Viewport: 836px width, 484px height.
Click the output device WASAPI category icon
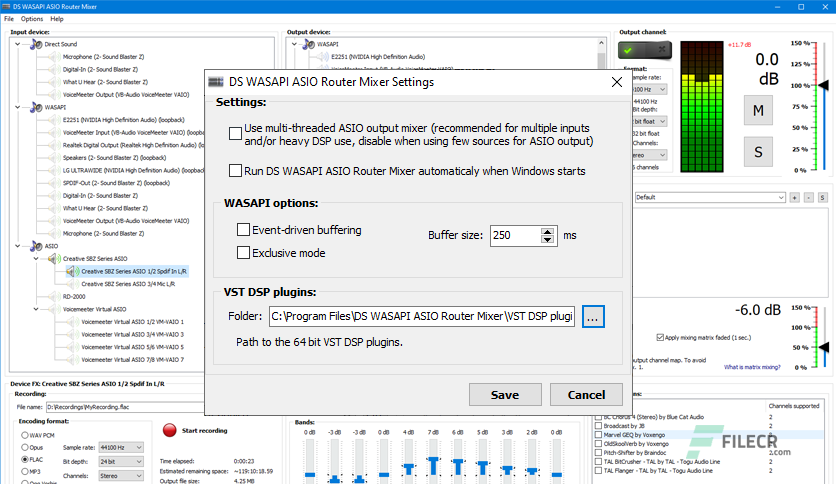[309, 44]
